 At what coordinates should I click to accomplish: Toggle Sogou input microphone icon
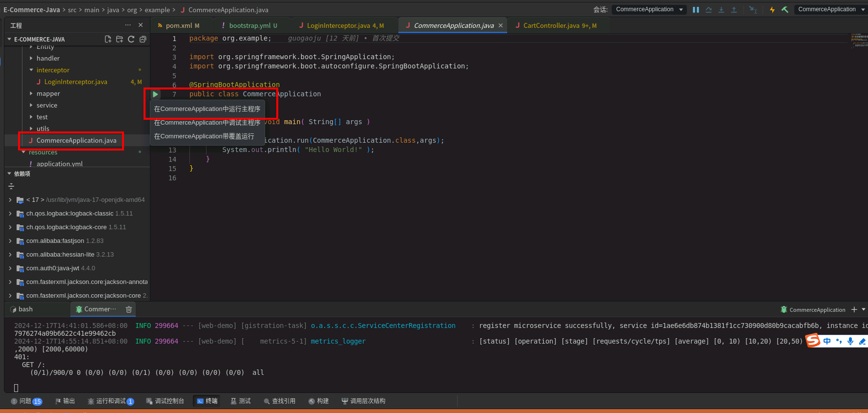[x=850, y=341]
